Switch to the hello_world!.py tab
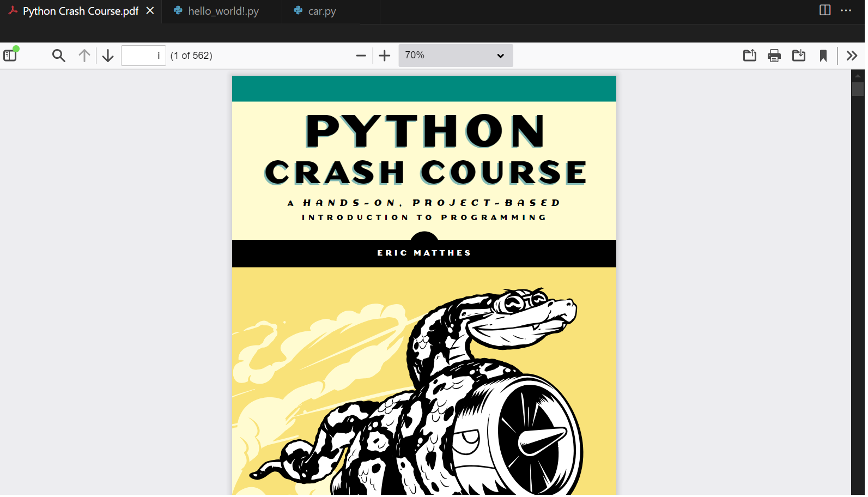Screen dimensions: 868x497 point(223,11)
